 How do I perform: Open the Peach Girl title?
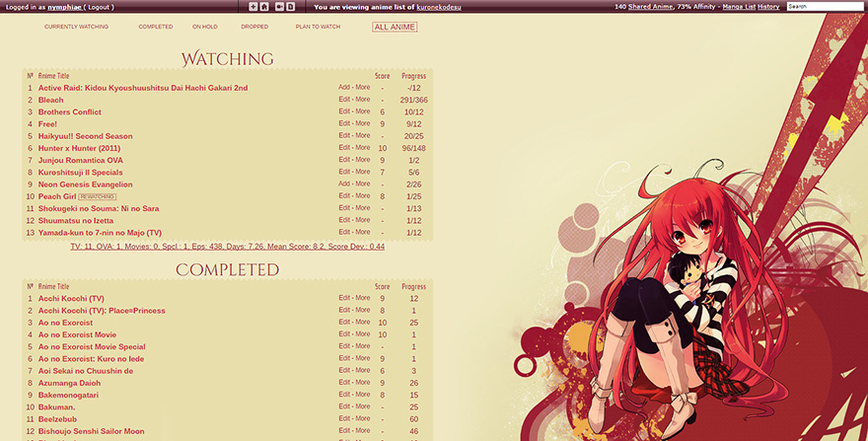(x=57, y=196)
